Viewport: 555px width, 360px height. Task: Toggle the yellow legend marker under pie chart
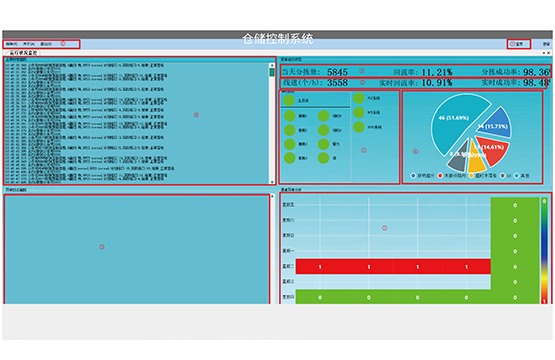pos(471,175)
